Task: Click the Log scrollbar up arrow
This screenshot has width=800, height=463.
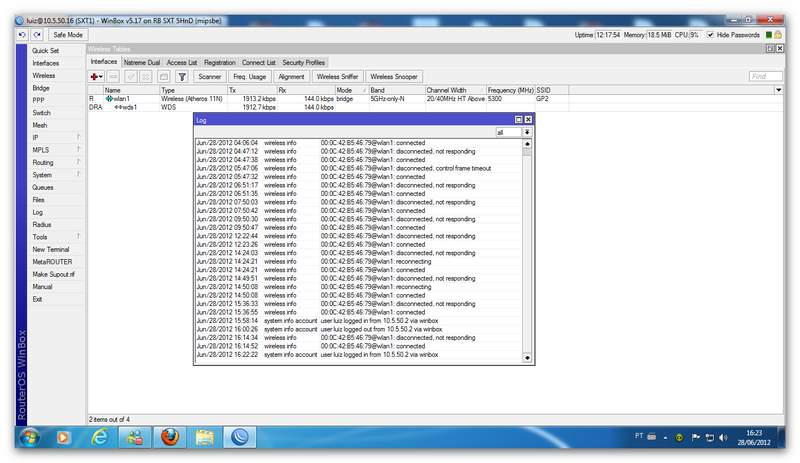Action: (x=527, y=144)
